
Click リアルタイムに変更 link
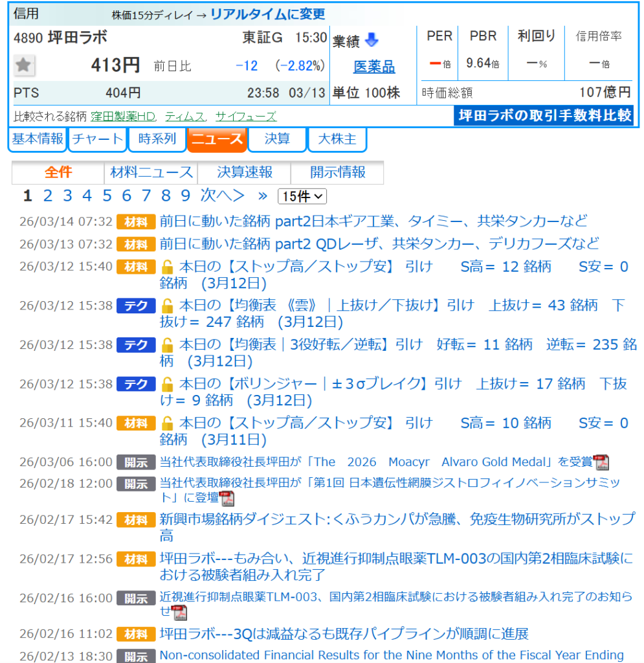click(268, 14)
